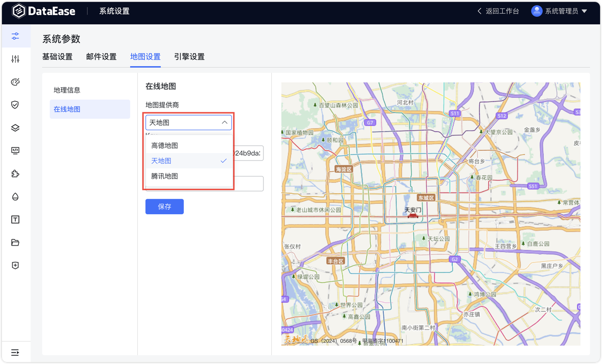The width and height of the screenshot is (602, 364).
Task: Choose 腾讯地图 from the provider list
Action: 189,176
